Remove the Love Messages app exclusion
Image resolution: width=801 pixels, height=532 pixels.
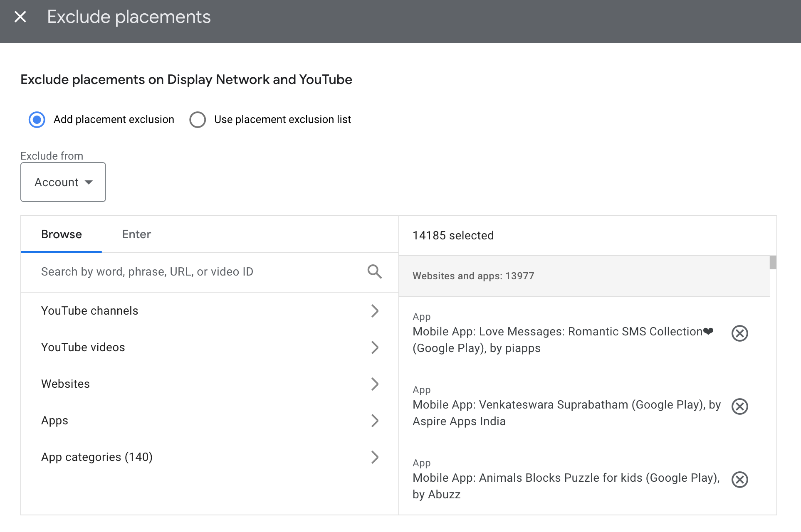click(x=740, y=333)
